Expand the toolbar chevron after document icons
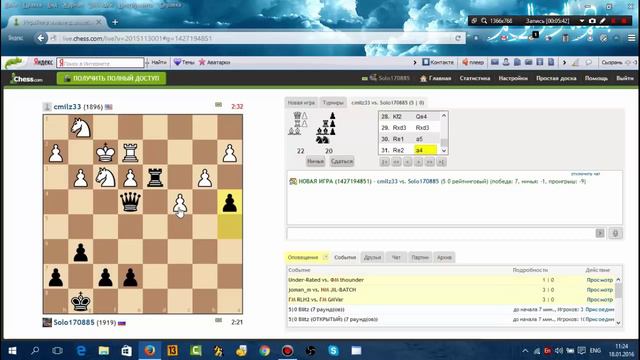640x360 pixels. click(x=564, y=62)
